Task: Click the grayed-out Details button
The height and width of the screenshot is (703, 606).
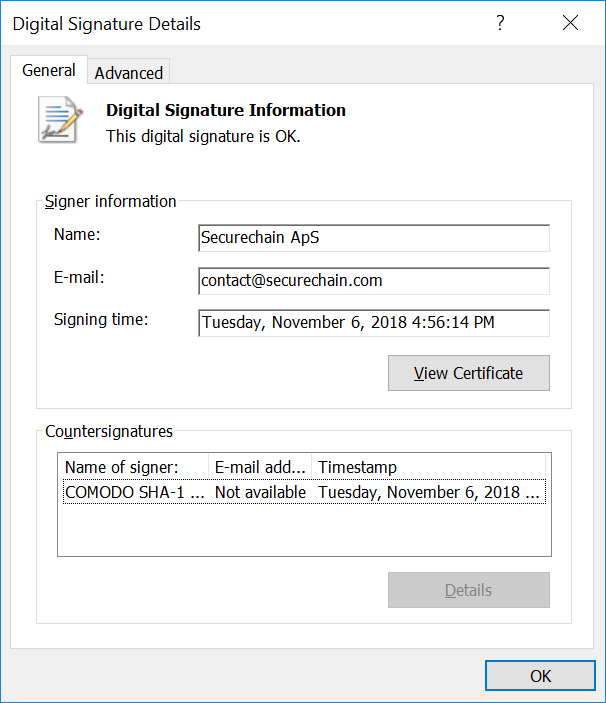Action: tap(468, 590)
